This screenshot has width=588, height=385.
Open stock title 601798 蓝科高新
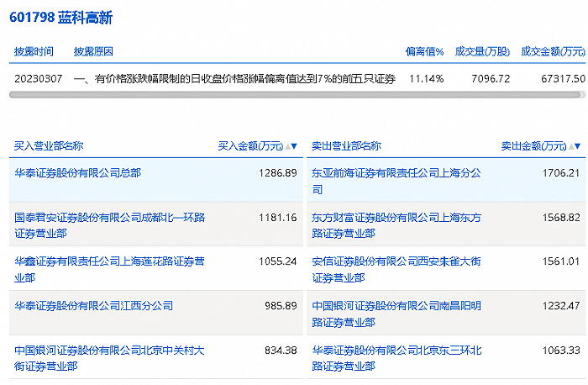(x=60, y=18)
